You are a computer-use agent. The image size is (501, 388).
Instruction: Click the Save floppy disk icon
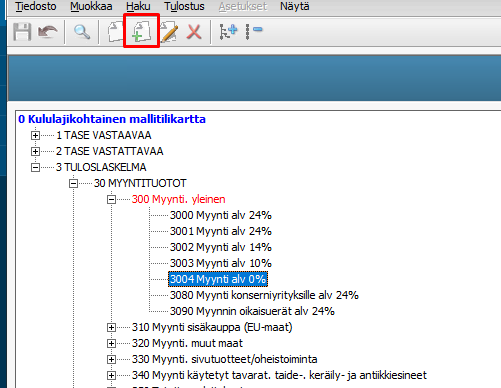point(22,32)
